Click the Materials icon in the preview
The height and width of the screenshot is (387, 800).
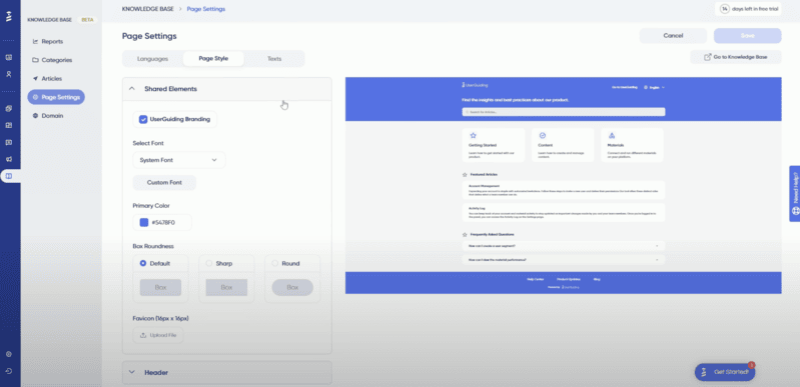(x=612, y=136)
